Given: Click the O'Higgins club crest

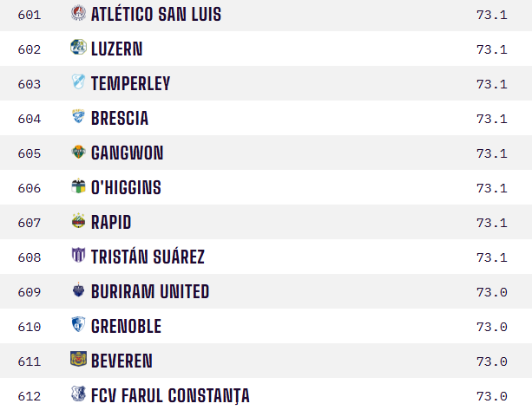Looking at the screenshot, I should coord(78,187).
